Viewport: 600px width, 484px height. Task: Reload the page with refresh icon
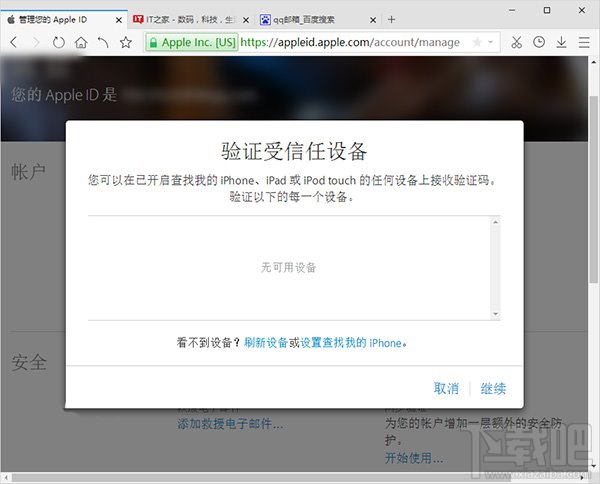(x=59, y=42)
